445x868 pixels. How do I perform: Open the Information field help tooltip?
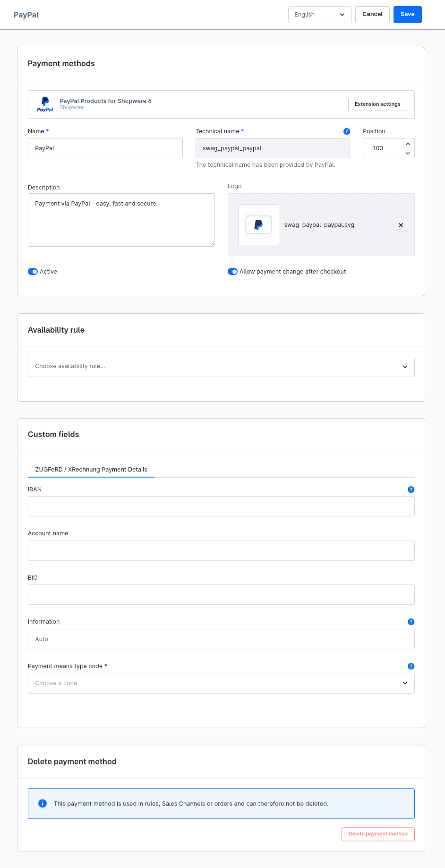tap(411, 622)
